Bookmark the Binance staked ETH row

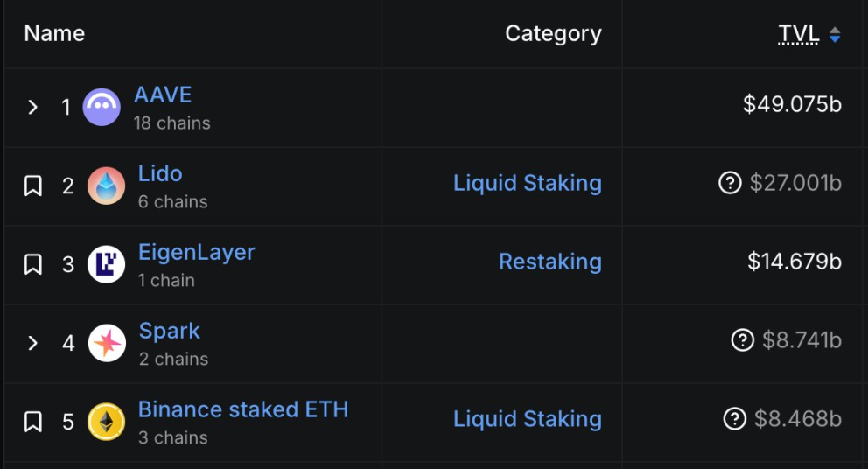click(33, 422)
